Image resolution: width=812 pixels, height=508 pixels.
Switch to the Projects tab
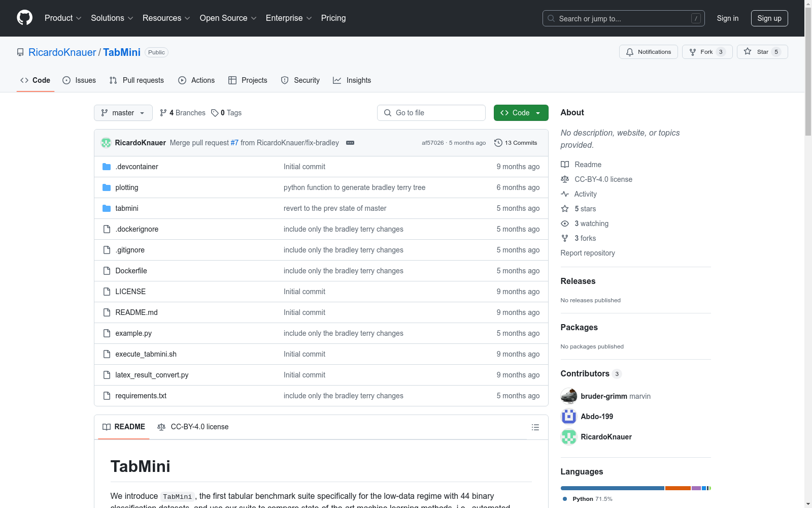[x=248, y=80]
